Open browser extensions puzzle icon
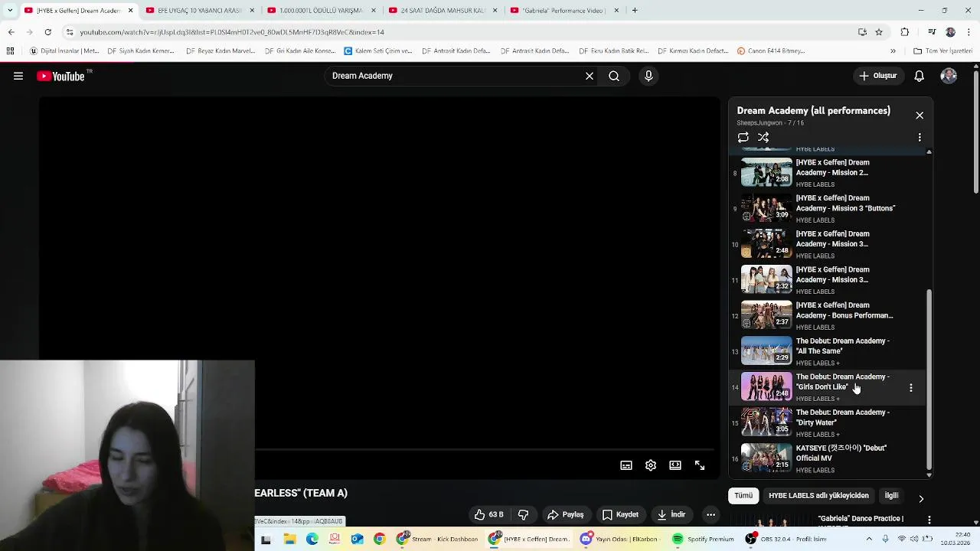The width and height of the screenshot is (980, 551). coord(905,32)
